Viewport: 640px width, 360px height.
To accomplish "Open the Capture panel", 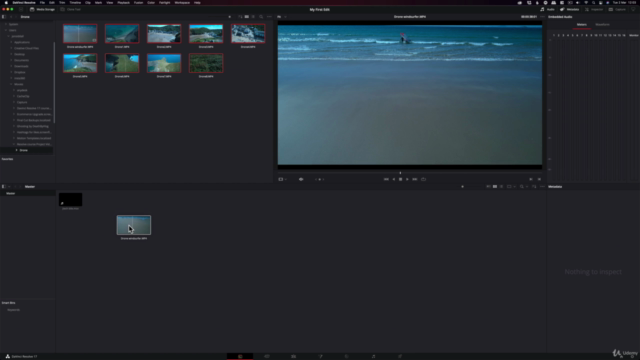I will pos(617,9).
